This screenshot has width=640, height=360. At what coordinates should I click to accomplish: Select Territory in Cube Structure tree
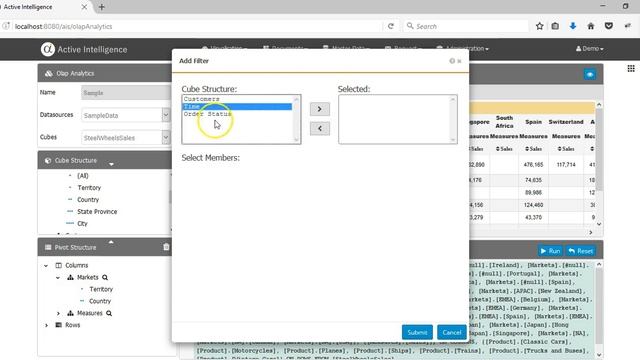click(89, 188)
